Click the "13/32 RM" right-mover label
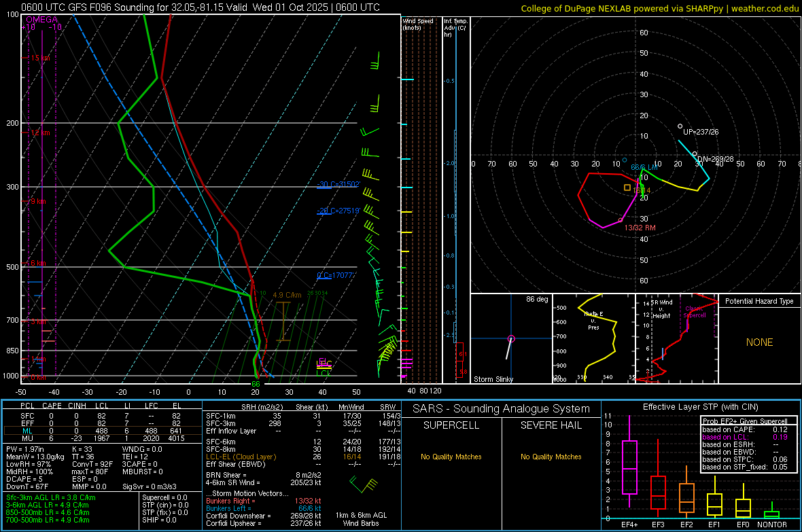Screen dimensions: 802x532 coord(640,228)
